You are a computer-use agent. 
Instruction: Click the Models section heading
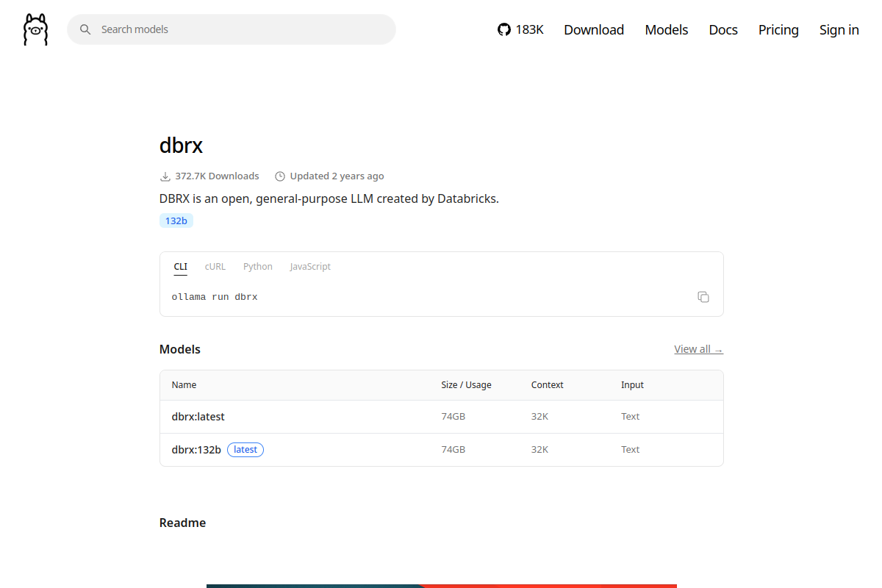(x=180, y=349)
